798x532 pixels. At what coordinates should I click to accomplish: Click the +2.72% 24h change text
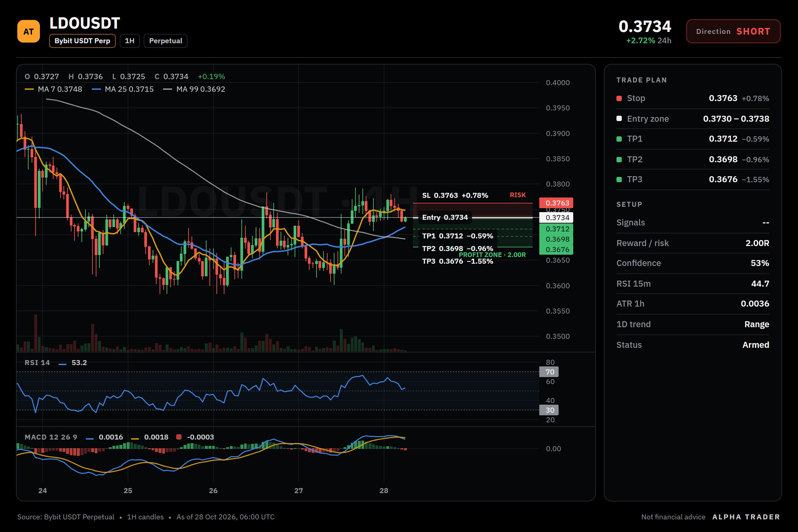(x=649, y=41)
